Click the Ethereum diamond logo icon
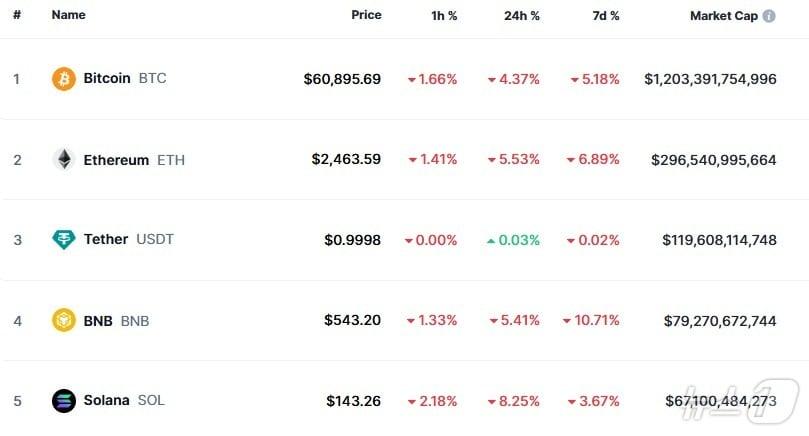Screen dimensions: 809x436 pyautogui.click(x=64, y=160)
